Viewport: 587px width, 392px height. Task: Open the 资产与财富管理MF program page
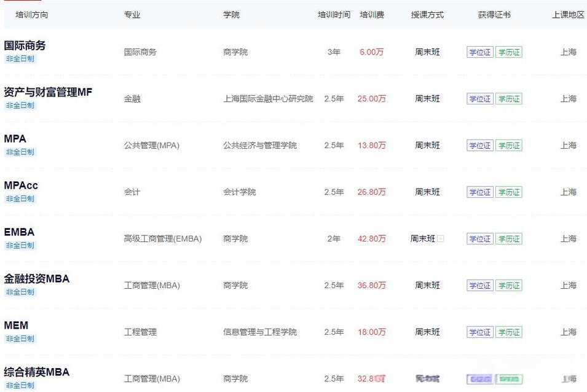[49, 92]
